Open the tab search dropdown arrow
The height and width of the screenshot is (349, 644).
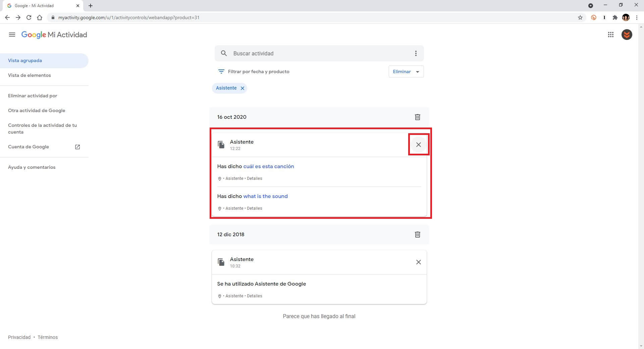coord(591,6)
